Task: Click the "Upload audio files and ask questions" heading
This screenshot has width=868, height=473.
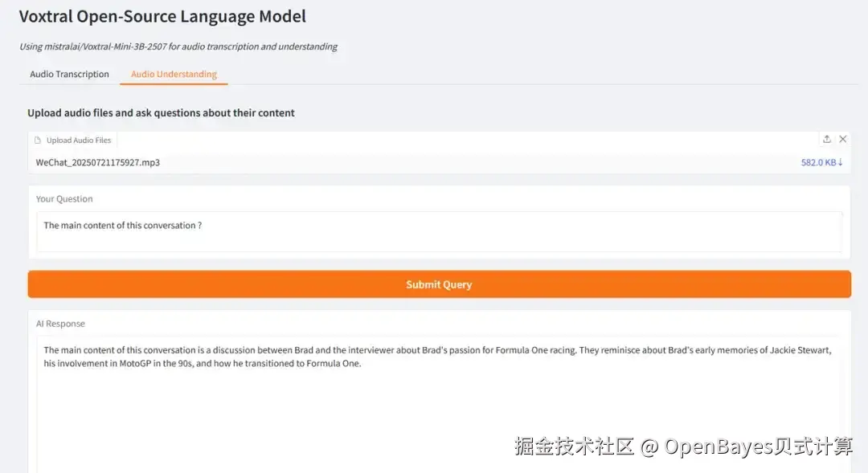Action: [161, 113]
